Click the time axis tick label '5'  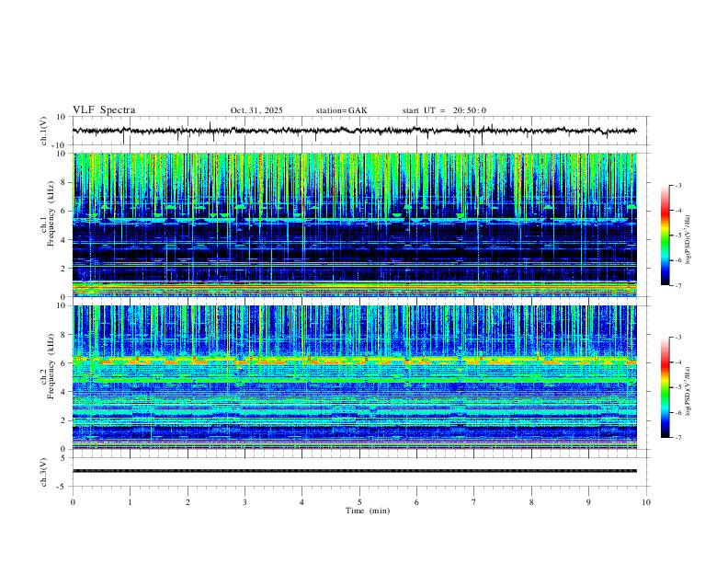359,502
